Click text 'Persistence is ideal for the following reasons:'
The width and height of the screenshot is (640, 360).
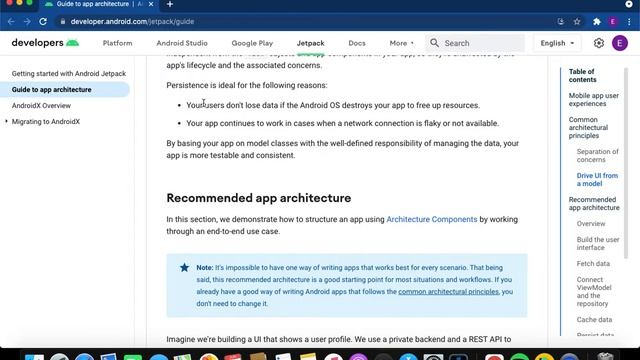click(247, 85)
